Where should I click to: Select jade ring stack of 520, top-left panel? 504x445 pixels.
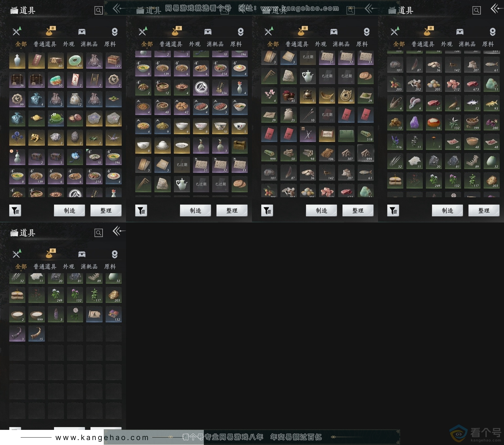tap(75, 61)
